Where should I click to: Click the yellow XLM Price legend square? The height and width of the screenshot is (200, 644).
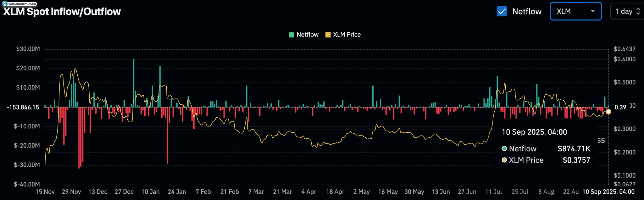[x=328, y=35]
